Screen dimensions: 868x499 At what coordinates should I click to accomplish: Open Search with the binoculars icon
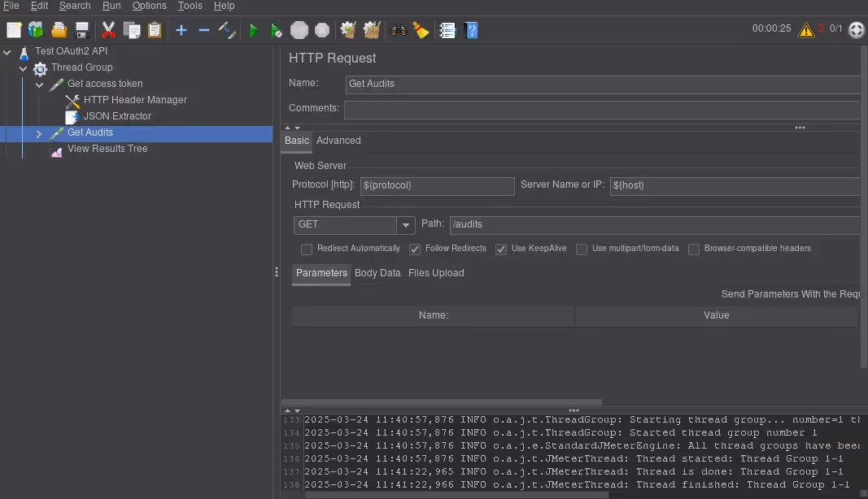(399, 30)
